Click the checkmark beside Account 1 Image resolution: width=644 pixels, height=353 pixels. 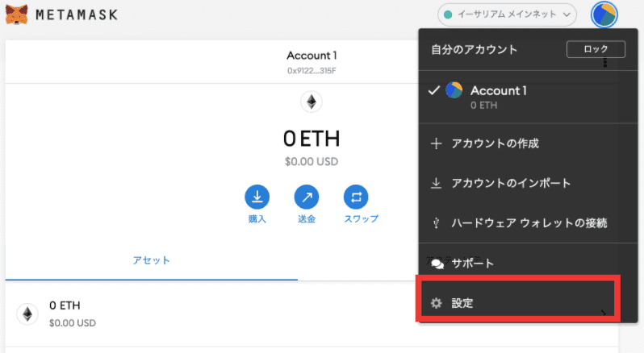point(433,90)
